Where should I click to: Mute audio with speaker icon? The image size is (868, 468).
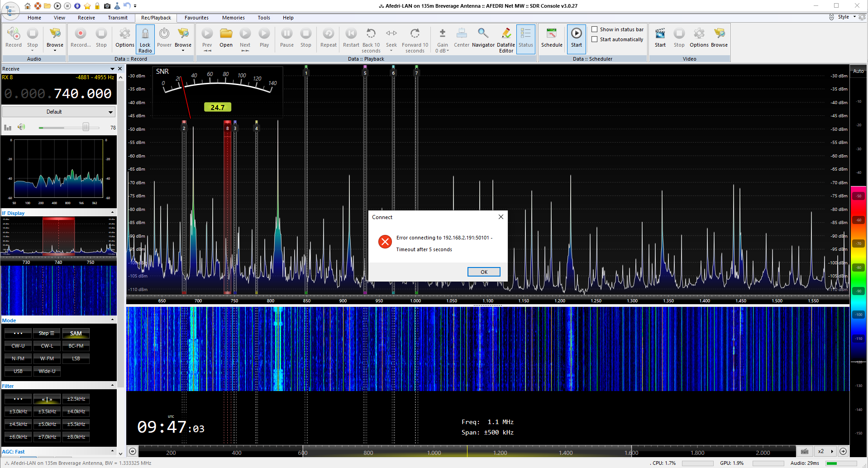21,127
